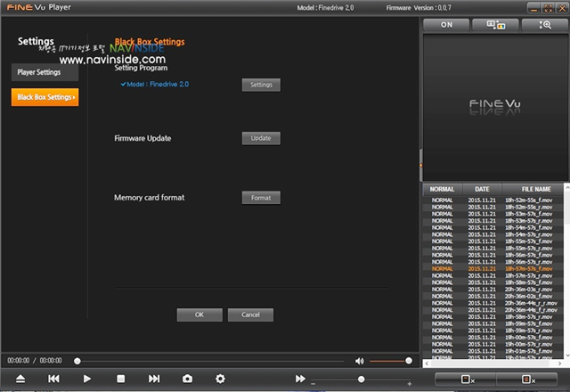Click the playback speed slider handle
Screen dimensions: 570x392
tap(361, 380)
